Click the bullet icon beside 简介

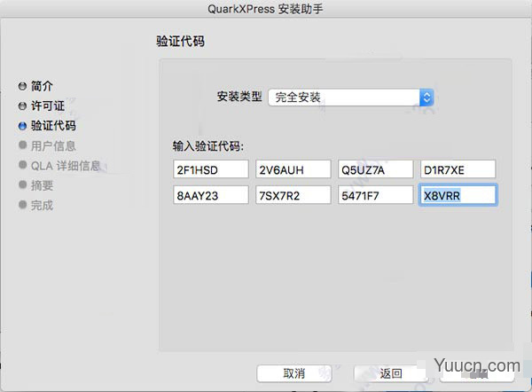22,86
